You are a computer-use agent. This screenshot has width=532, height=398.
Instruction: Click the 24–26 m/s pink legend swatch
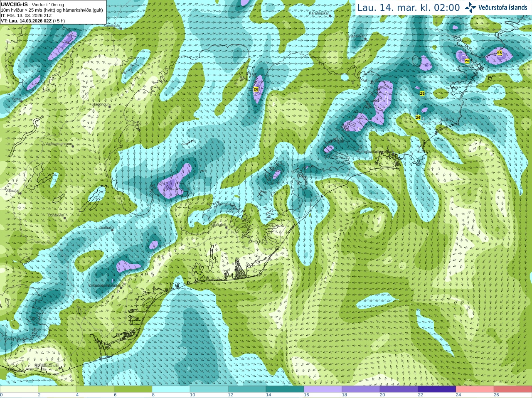[x=475, y=389]
